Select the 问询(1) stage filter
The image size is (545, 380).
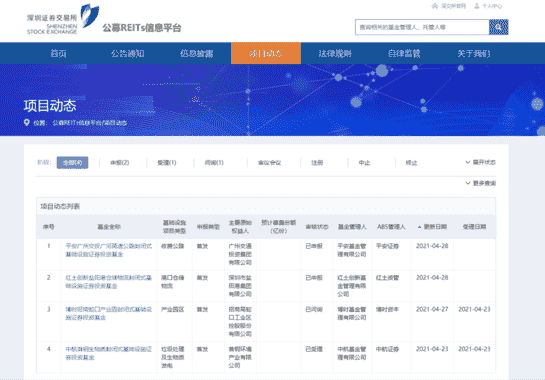[x=214, y=162]
